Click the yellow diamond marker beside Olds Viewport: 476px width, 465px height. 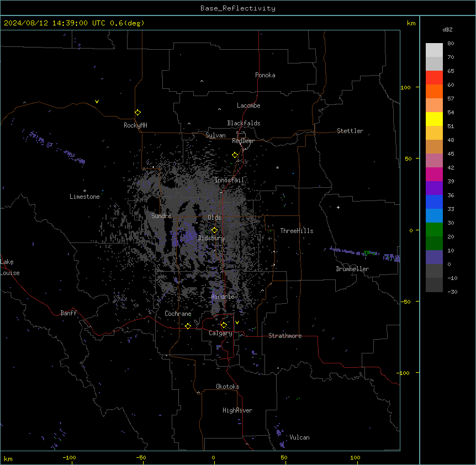tap(214, 230)
